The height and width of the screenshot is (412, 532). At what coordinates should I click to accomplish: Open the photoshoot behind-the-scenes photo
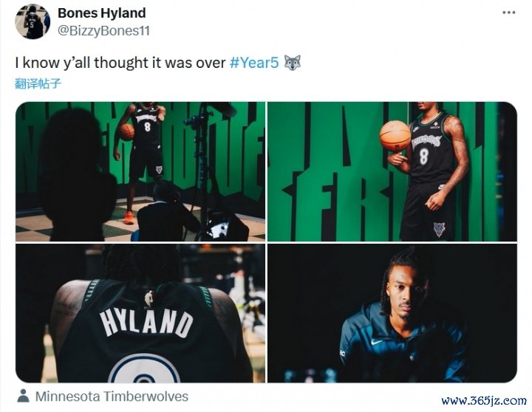tap(140, 171)
